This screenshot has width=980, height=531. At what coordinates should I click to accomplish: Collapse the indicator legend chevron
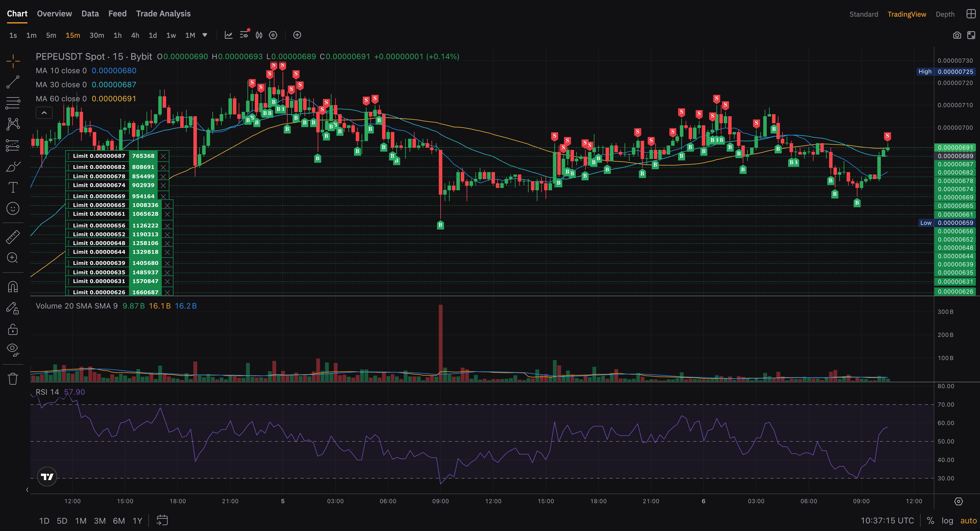(44, 113)
